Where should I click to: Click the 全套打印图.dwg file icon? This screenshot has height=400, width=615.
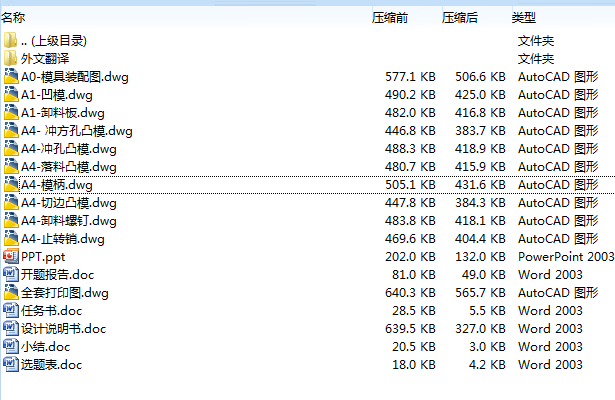pyautogui.click(x=11, y=293)
